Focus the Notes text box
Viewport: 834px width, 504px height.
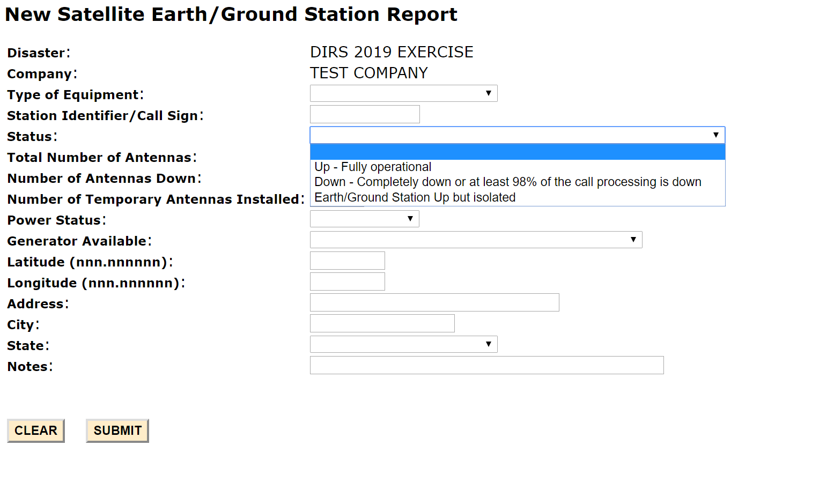pyautogui.click(x=486, y=365)
